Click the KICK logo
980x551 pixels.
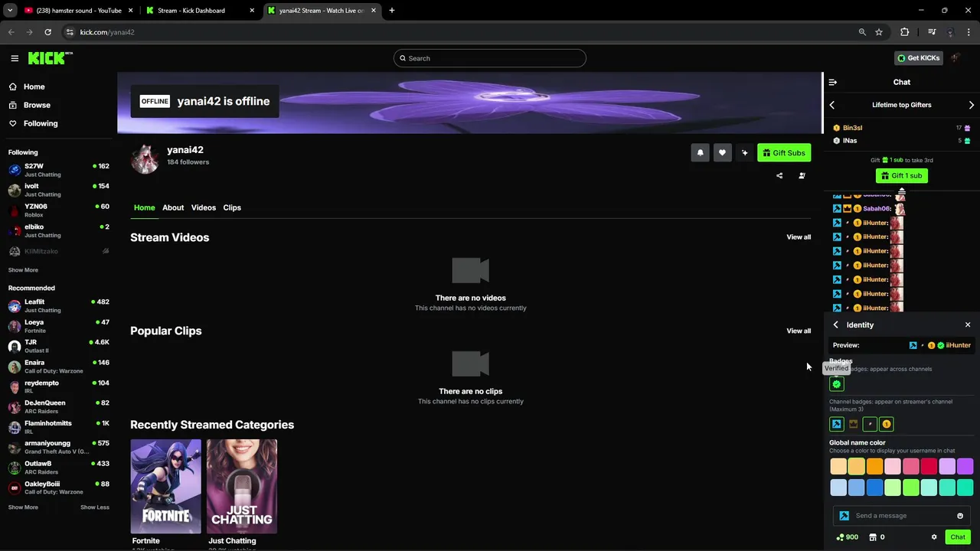[50, 58]
